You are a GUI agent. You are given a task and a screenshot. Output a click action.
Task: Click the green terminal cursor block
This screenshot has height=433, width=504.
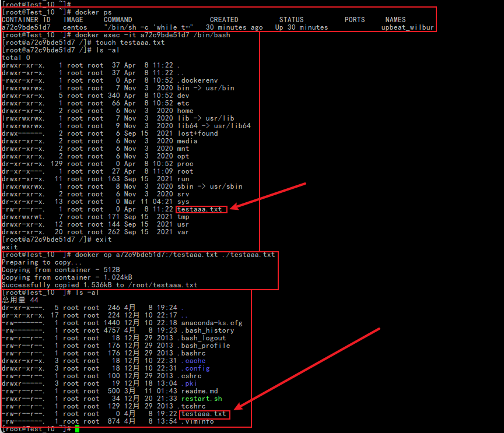[77, 429]
